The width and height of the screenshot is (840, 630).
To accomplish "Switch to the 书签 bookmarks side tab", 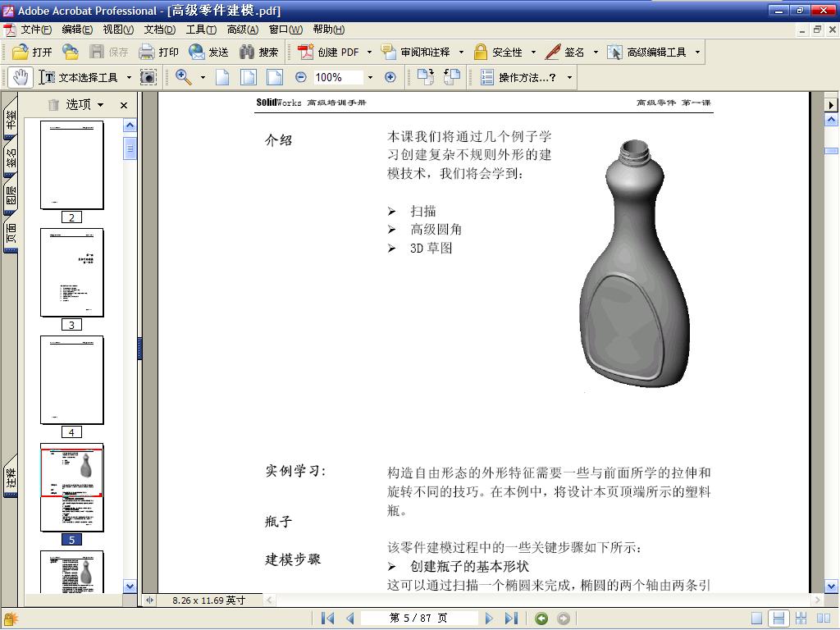I will point(11,120).
